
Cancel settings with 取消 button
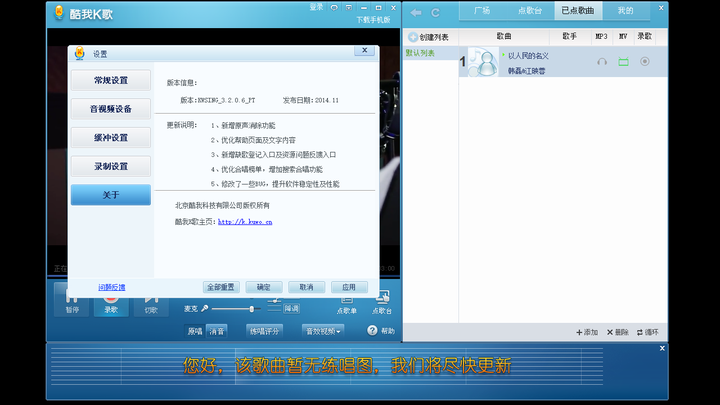[306, 287]
